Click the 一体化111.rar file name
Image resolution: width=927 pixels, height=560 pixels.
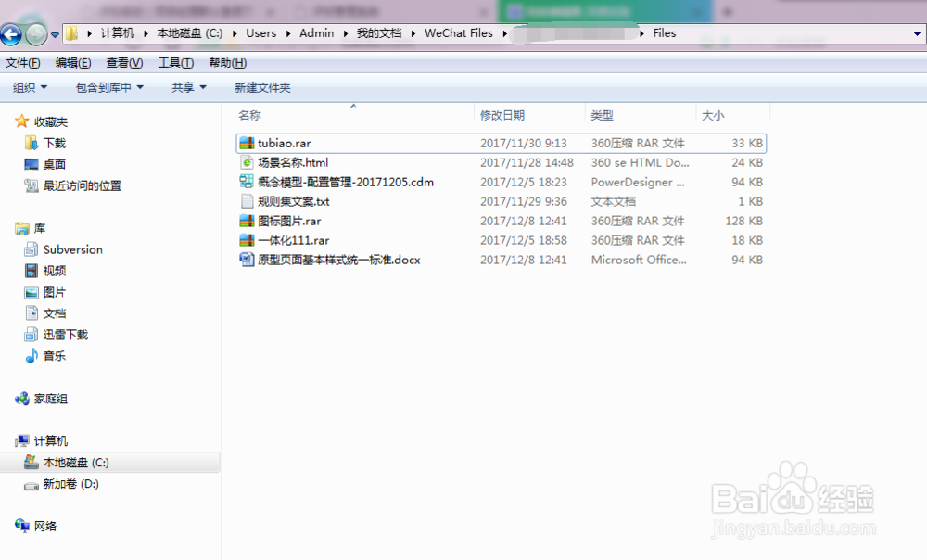[x=293, y=241]
